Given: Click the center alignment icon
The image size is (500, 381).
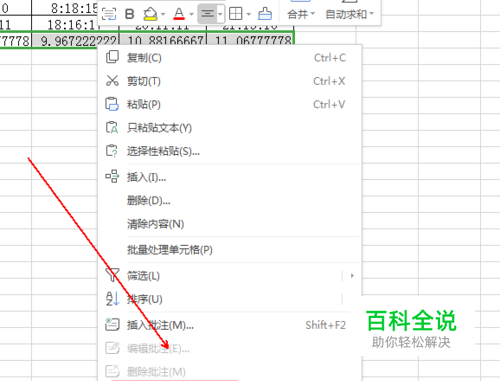Looking at the screenshot, I should tap(207, 14).
